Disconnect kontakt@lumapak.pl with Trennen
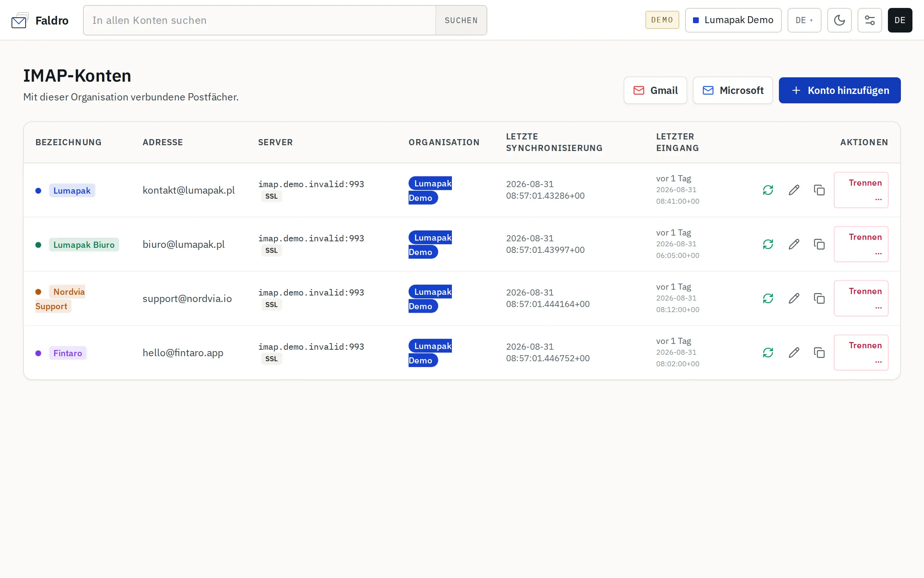 click(861, 190)
